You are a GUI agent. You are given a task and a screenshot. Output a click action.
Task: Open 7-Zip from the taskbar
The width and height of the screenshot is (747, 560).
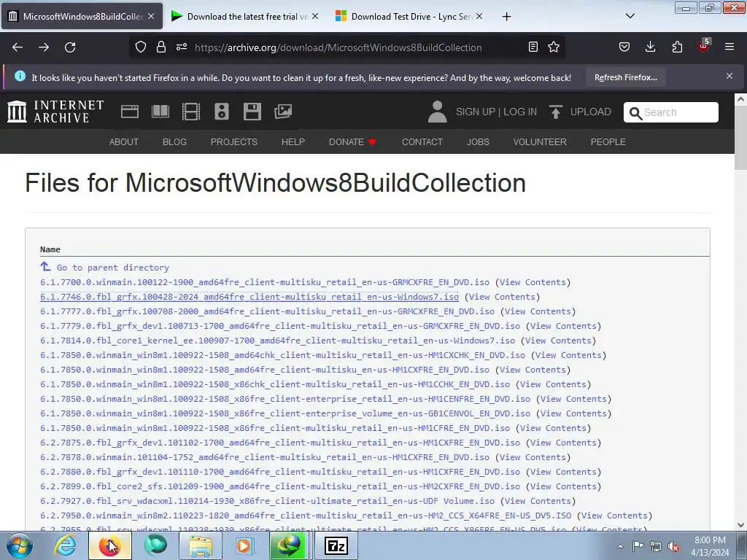point(336,545)
